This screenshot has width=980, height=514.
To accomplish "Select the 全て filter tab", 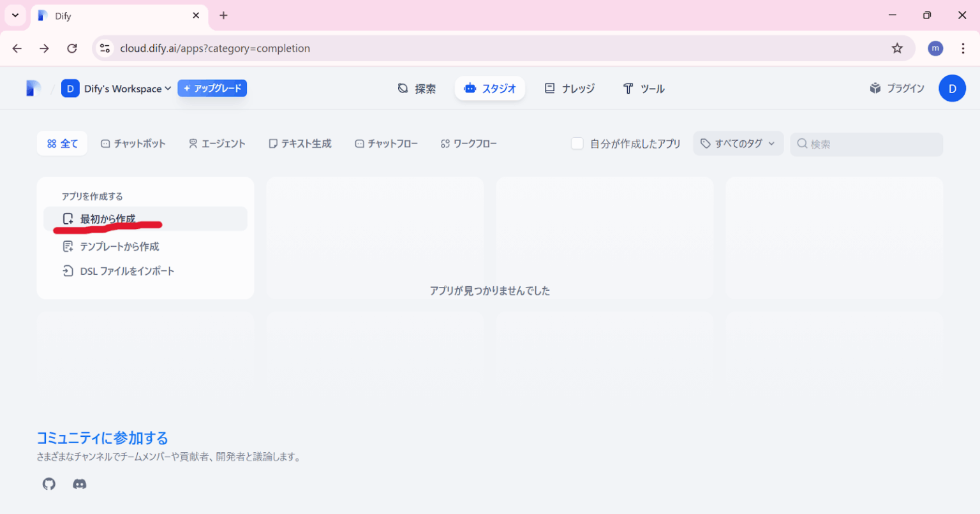I will pos(62,143).
